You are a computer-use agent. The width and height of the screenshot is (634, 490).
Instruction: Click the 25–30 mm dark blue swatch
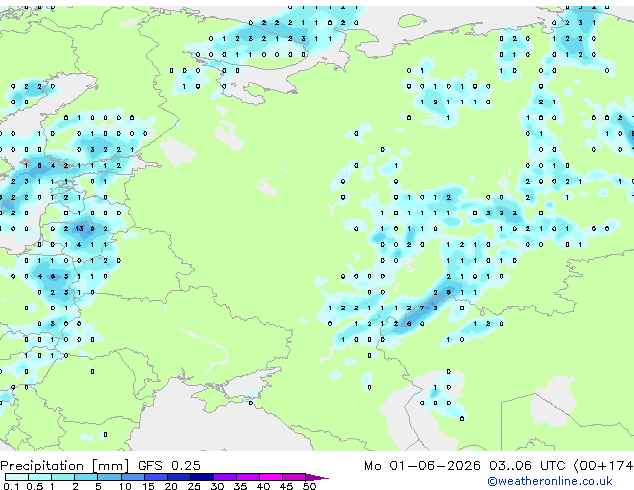(201, 477)
